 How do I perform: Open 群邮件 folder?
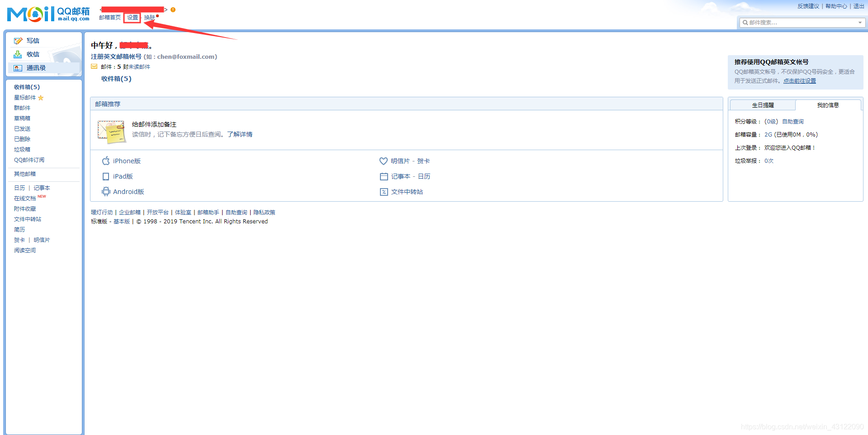coord(22,108)
